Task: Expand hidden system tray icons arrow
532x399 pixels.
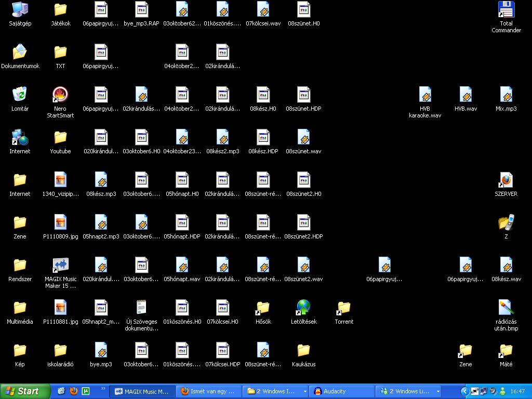Action: point(465,391)
